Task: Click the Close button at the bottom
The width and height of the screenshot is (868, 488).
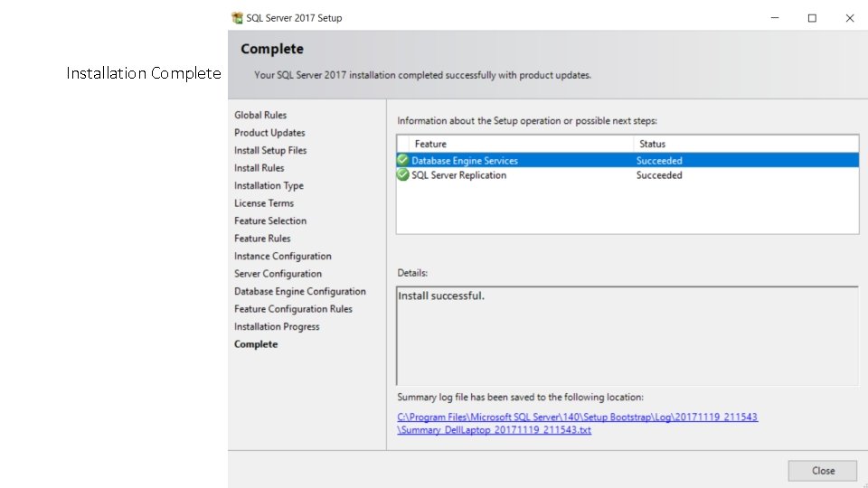Action: [x=823, y=471]
